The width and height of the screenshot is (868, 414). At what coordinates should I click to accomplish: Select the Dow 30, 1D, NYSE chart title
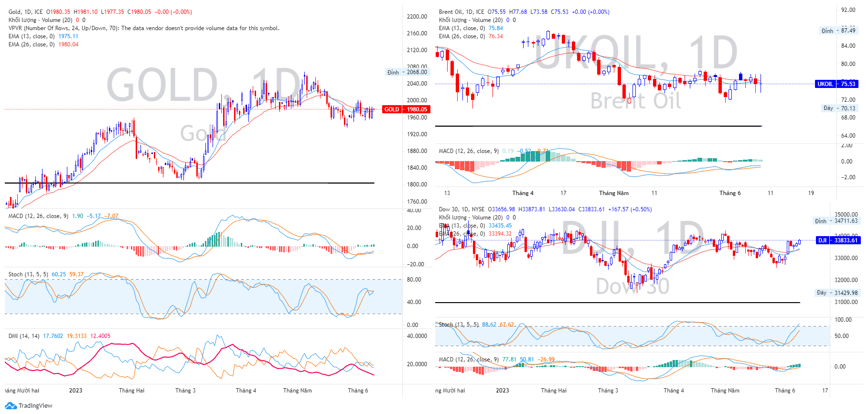coord(461,209)
